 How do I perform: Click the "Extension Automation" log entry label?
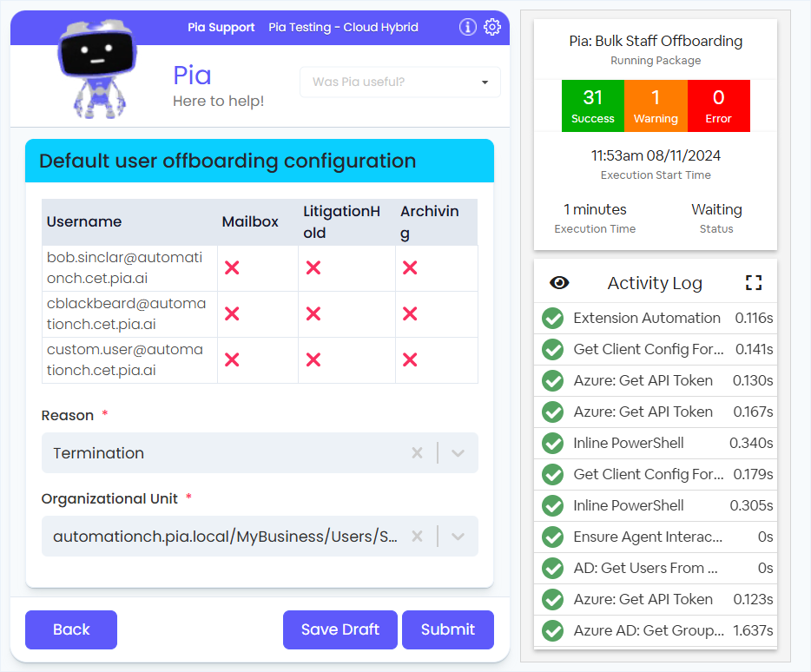coord(647,318)
